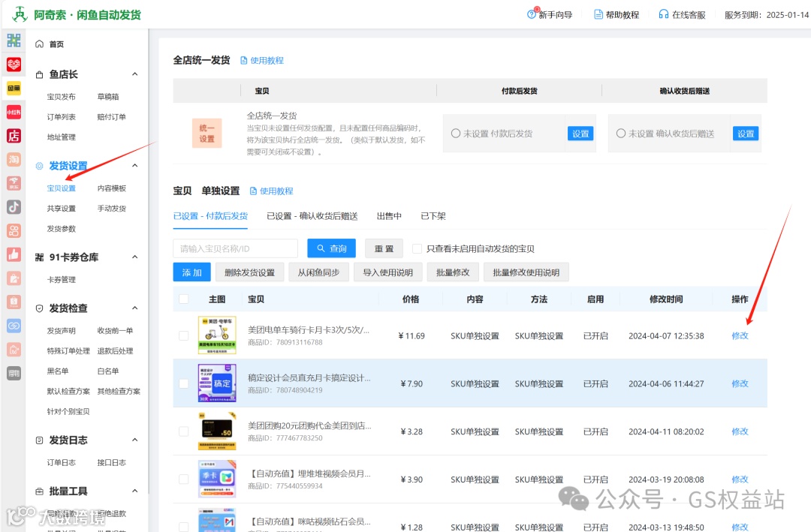Open 内容模板 in sidebar menu
This screenshot has height=532, width=811.
[x=112, y=188]
